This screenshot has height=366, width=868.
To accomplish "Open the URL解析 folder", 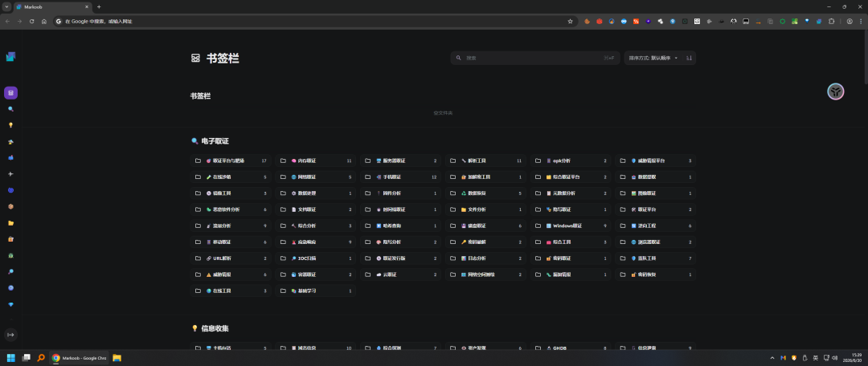I will pos(231,258).
